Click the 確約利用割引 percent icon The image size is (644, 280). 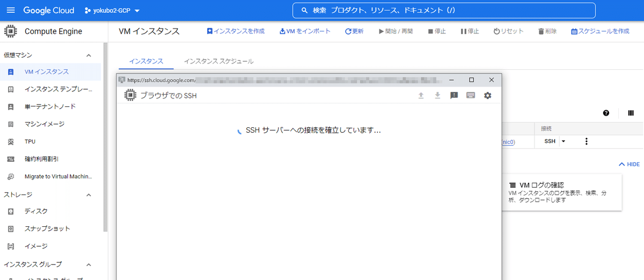tap(11, 159)
